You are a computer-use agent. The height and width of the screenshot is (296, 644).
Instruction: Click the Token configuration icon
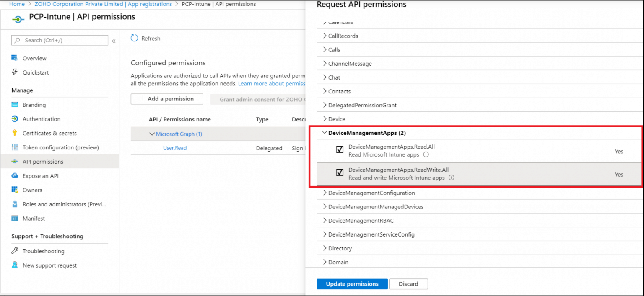coord(15,147)
